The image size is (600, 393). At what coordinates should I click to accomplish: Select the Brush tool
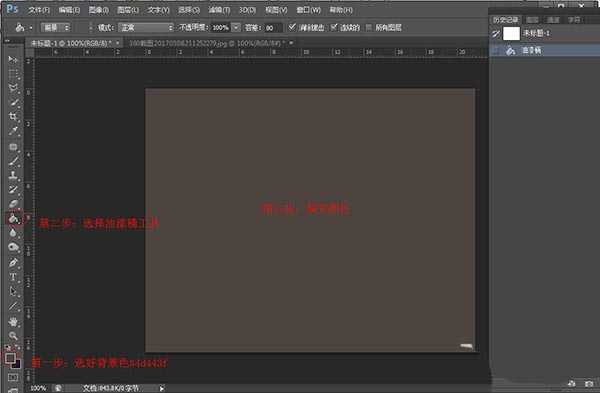coord(13,161)
